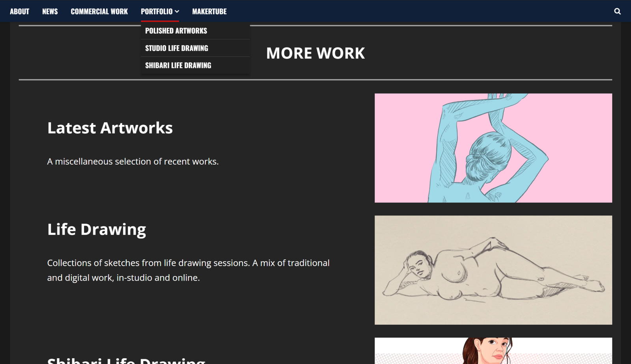Click the miscellaneous selection description text

[x=133, y=162]
